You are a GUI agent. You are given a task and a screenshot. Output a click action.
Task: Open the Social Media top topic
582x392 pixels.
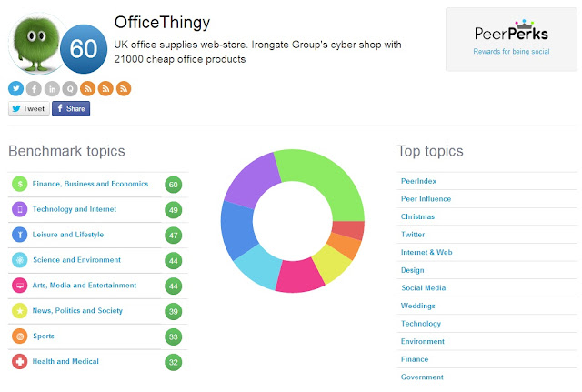[424, 288]
